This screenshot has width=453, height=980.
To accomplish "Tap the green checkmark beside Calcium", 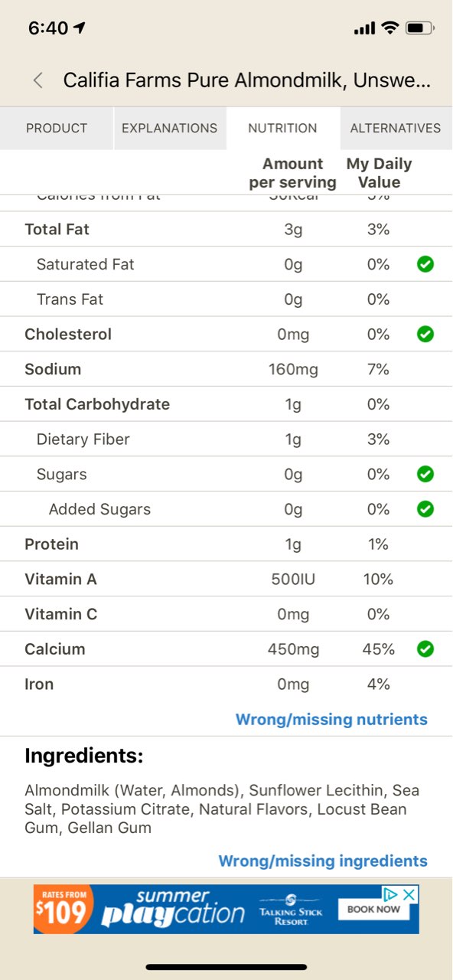I will [x=425, y=648].
